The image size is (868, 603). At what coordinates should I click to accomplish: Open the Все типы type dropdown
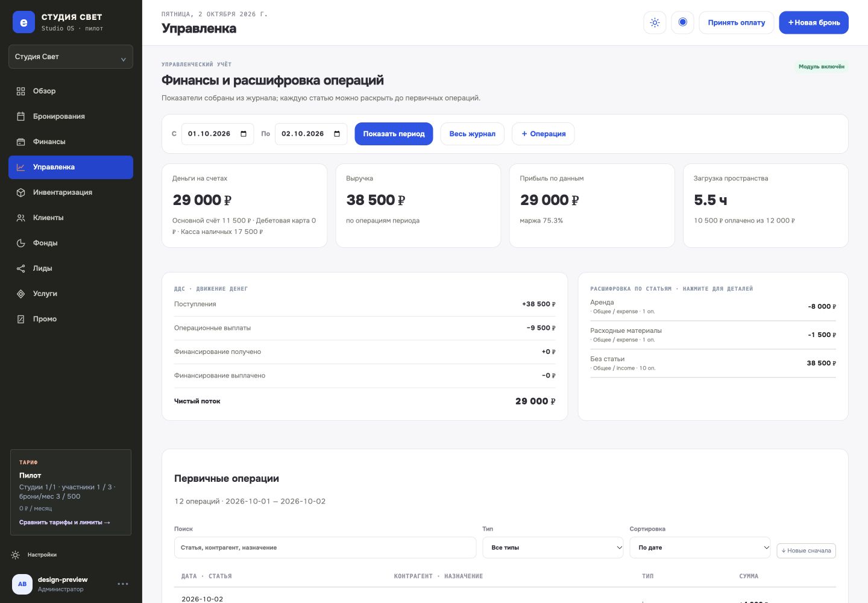click(553, 548)
